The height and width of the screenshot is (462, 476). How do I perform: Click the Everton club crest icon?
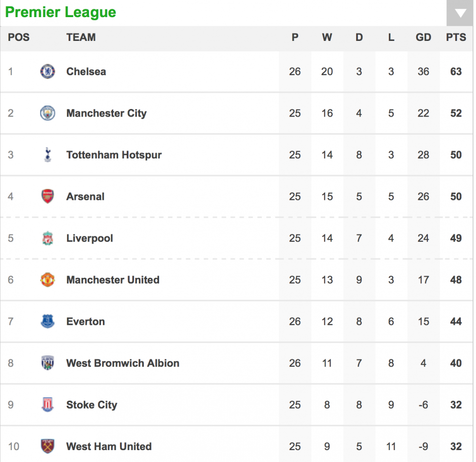(x=48, y=322)
